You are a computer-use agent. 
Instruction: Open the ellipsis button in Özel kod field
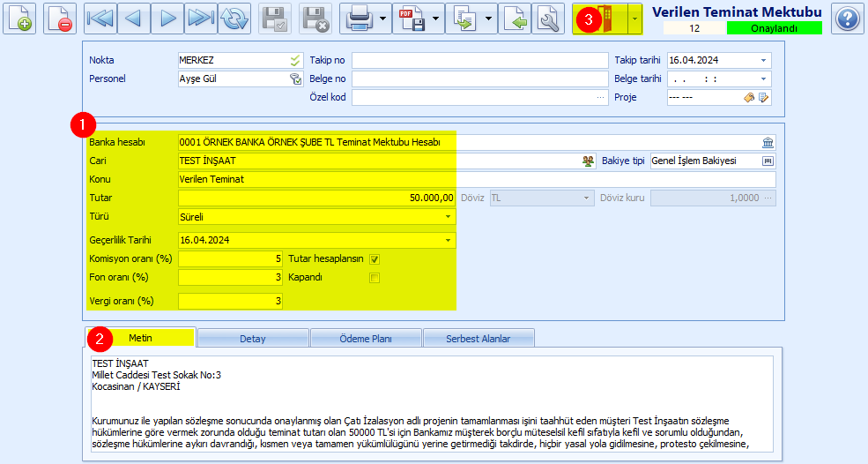[x=601, y=98]
